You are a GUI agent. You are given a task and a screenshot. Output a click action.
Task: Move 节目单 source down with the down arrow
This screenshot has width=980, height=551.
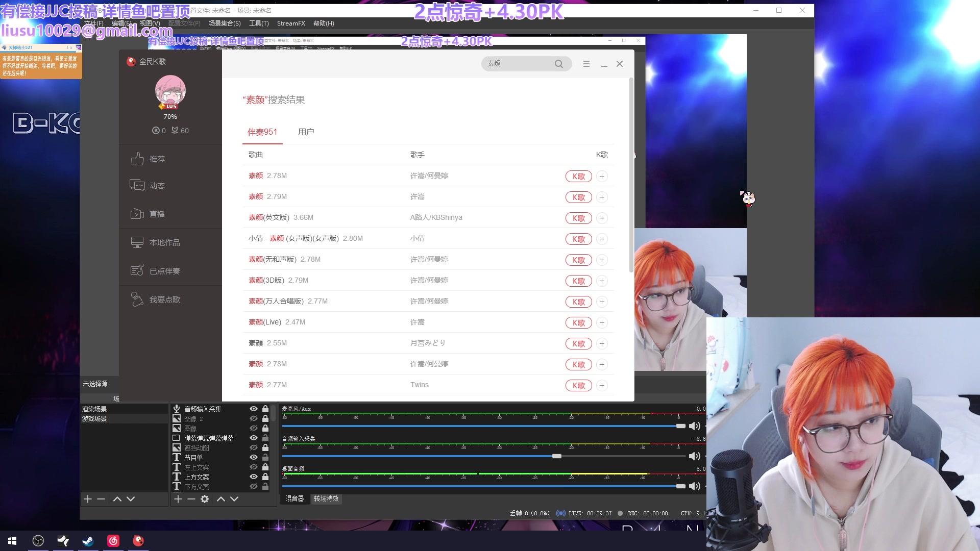[x=234, y=499]
